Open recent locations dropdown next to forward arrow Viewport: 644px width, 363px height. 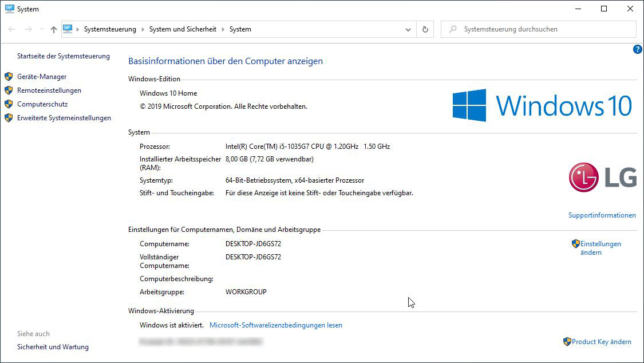tap(41, 29)
